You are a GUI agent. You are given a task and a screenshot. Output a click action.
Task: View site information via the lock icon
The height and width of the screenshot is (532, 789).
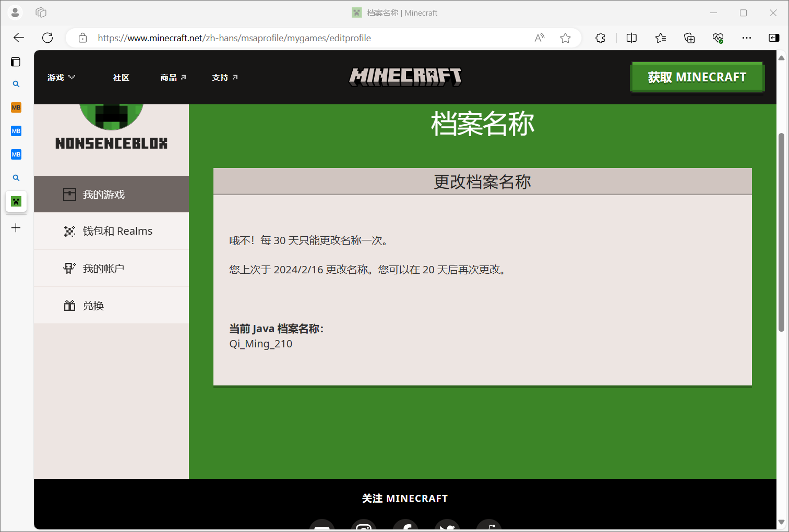click(x=82, y=38)
